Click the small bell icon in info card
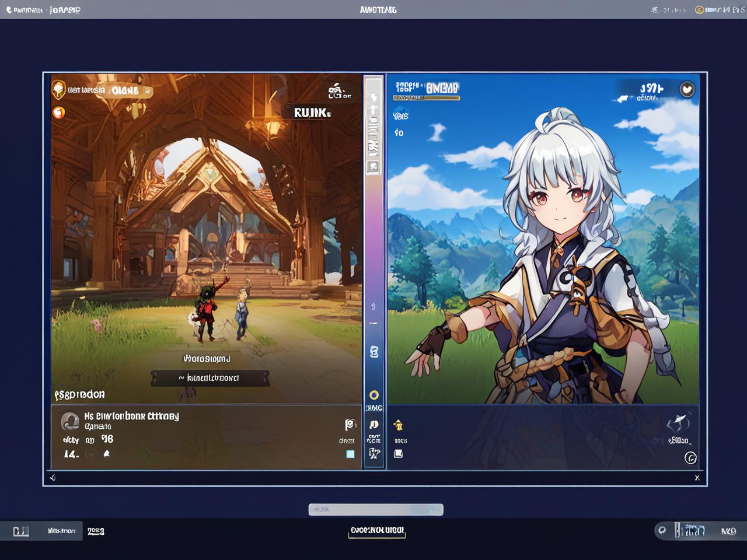This screenshot has height=560, width=747. pyautogui.click(x=107, y=453)
